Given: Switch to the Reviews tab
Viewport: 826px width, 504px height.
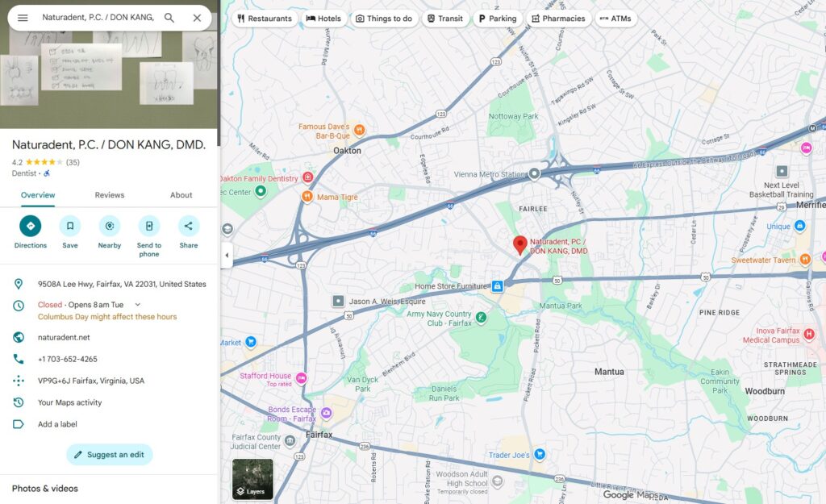Looking at the screenshot, I should point(110,195).
